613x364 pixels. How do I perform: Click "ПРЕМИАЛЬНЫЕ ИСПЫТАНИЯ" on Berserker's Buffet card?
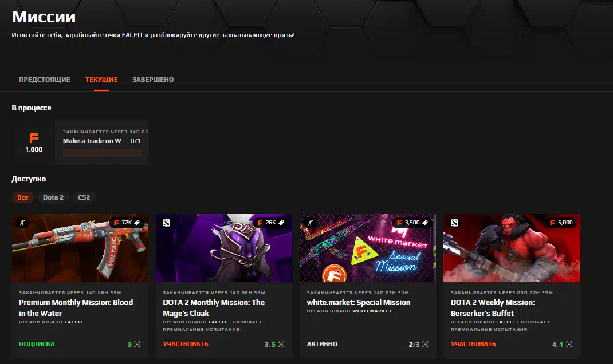tap(489, 329)
